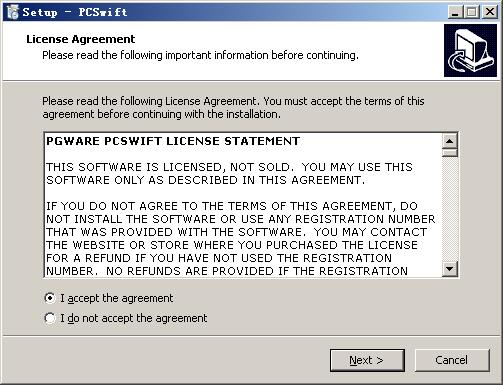This screenshot has width=503, height=385.
Task: Click the license scrollbar thumb
Action: [450, 153]
